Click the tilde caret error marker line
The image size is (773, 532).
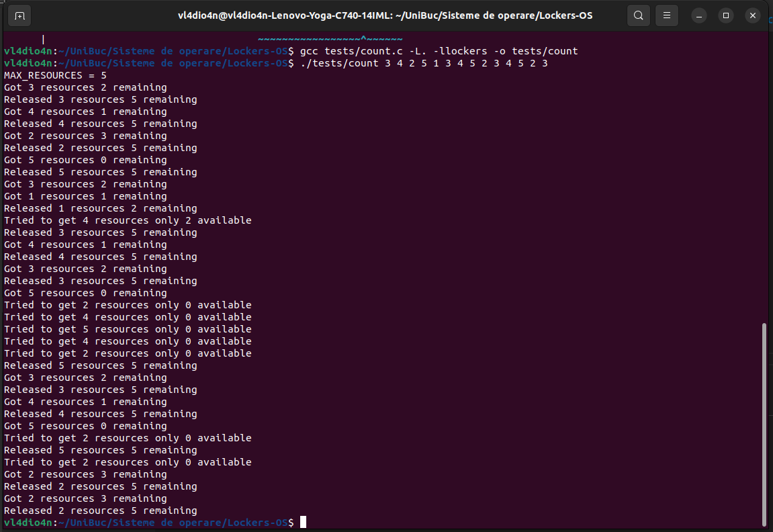330,39
